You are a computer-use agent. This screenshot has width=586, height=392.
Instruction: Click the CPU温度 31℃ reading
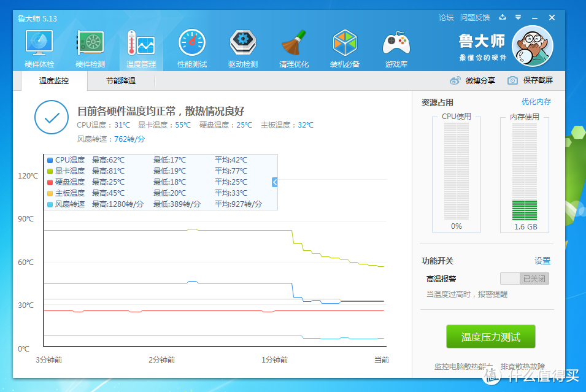point(104,125)
